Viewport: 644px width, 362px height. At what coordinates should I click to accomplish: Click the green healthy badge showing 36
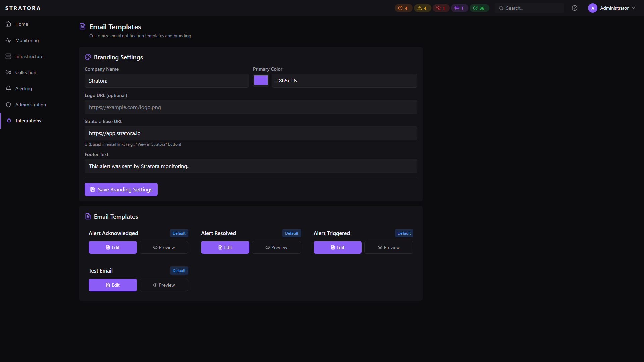pos(479,8)
